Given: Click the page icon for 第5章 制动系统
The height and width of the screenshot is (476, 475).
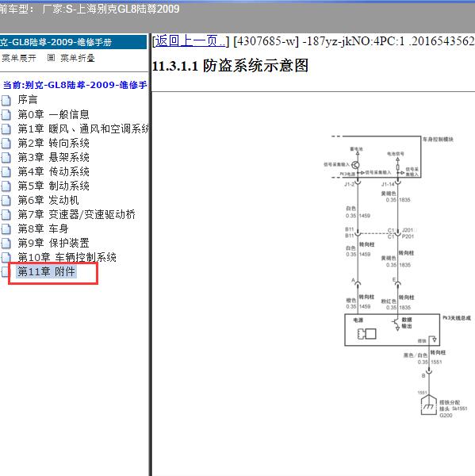Looking at the screenshot, I should 6,186.
